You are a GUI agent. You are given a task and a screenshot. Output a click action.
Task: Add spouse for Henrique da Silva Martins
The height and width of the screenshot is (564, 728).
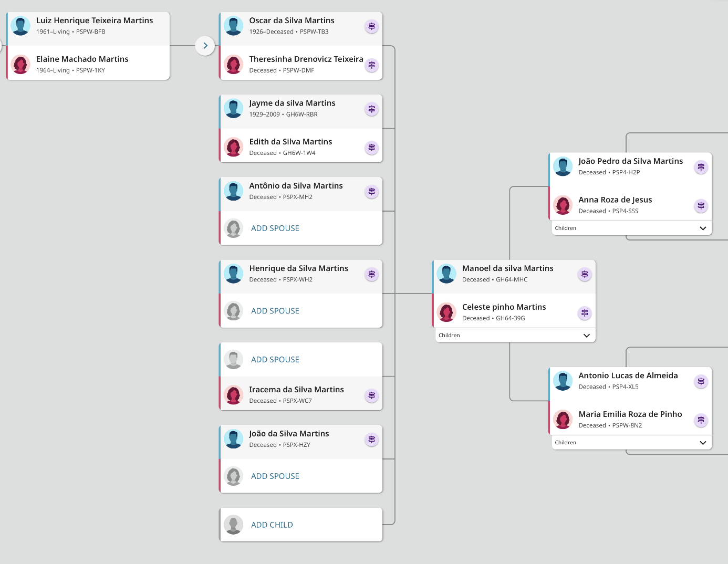[275, 311]
